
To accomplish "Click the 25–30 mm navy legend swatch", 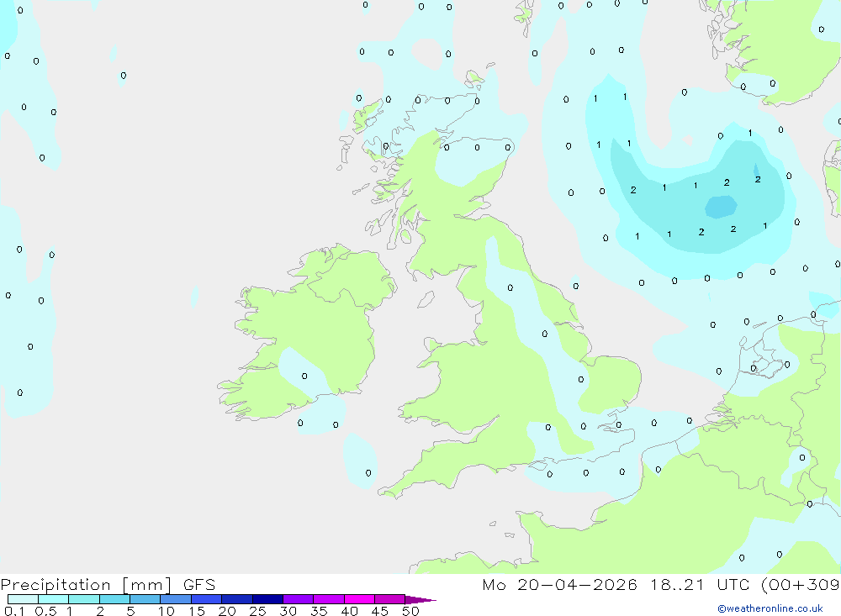I will tap(267, 599).
